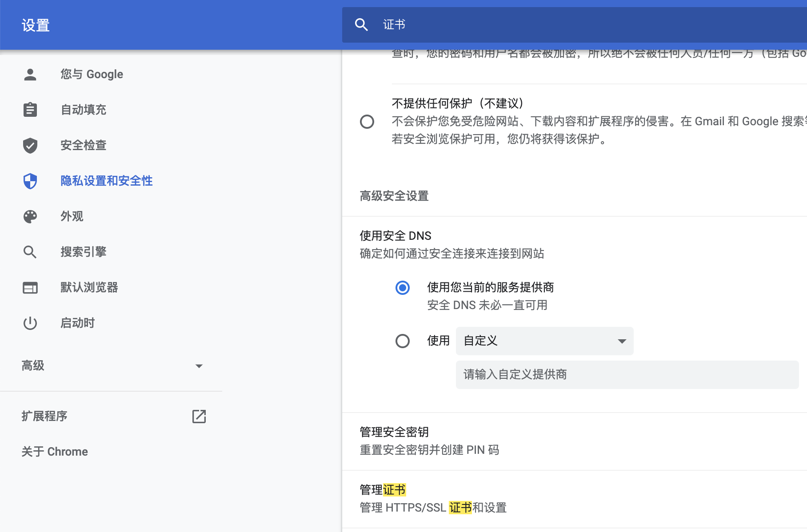Click 确定如何通过安全连接来连接到网站 description
This screenshot has height=532, width=807.
pyautogui.click(x=452, y=254)
